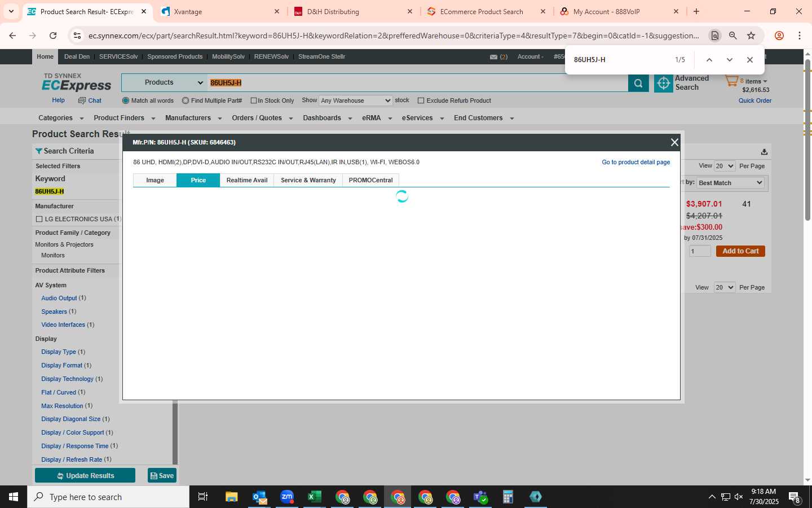This screenshot has height=508, width=812.
Task: Open Chat link with chat icon
Action: click(x=90, y=100)
